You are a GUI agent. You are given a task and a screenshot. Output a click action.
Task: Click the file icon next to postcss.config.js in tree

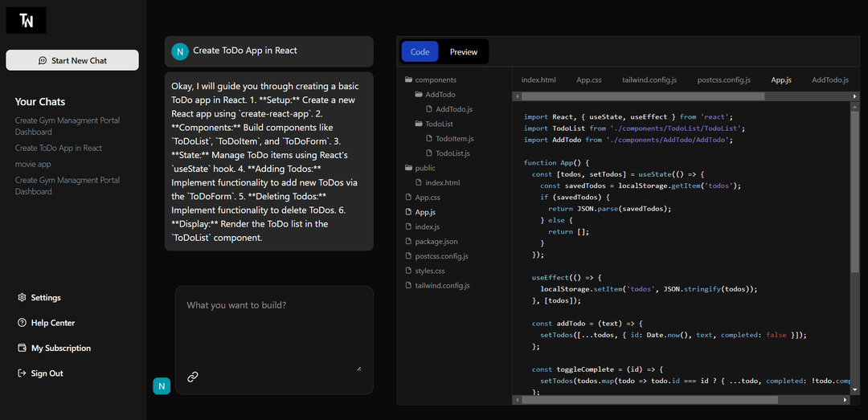pyautogui.click(x=409, y=256)
